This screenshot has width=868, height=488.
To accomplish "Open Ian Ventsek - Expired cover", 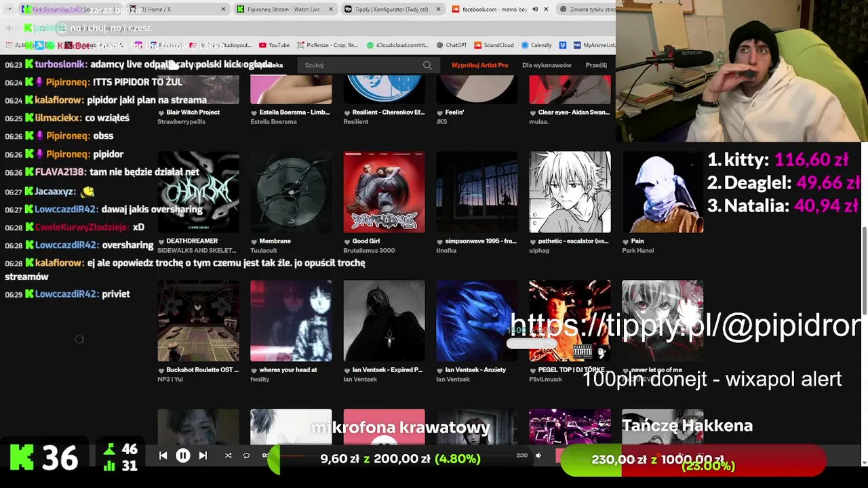I will 384,321.
